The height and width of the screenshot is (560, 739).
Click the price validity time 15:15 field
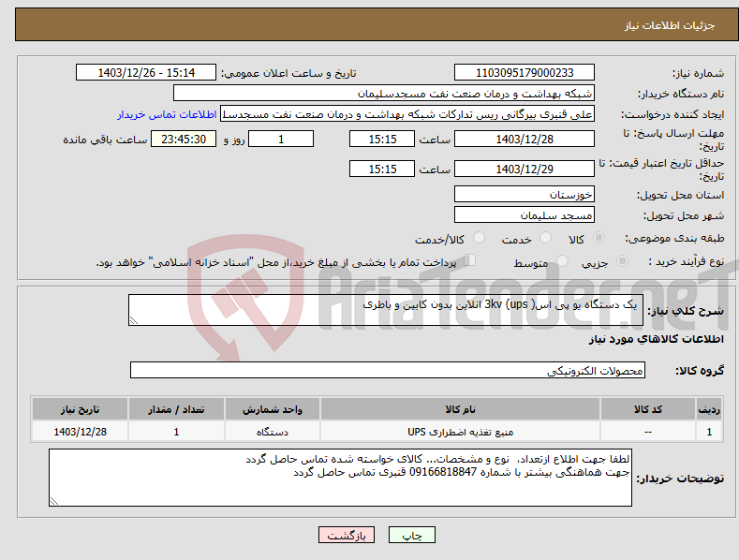click(x=382, y=169)
